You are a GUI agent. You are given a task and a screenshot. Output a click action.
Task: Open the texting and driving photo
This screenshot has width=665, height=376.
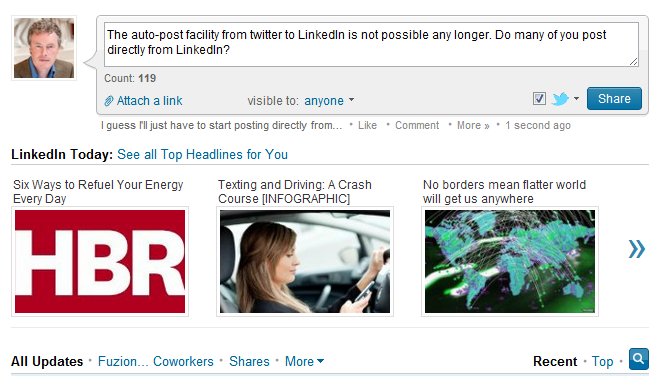(305, 262)
